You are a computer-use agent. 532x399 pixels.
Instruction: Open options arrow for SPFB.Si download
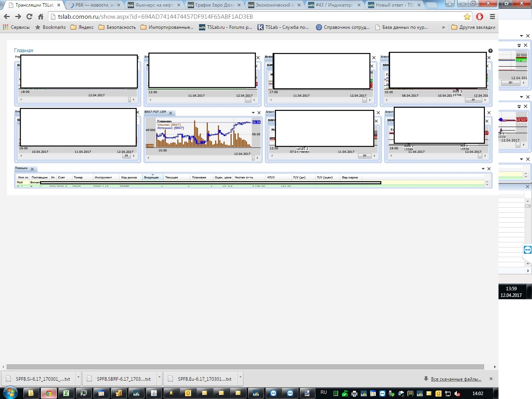(x=78, y=378)
